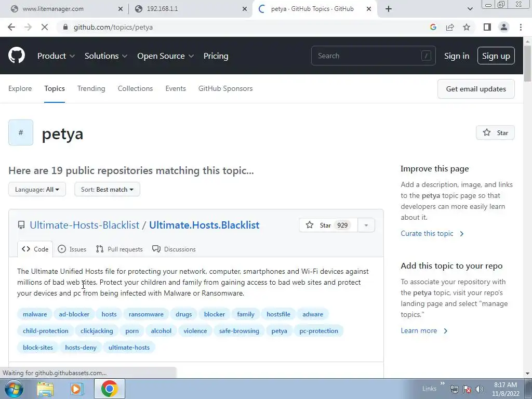Open the Discussions tab

pyautogui.click(x=174, y=249)
